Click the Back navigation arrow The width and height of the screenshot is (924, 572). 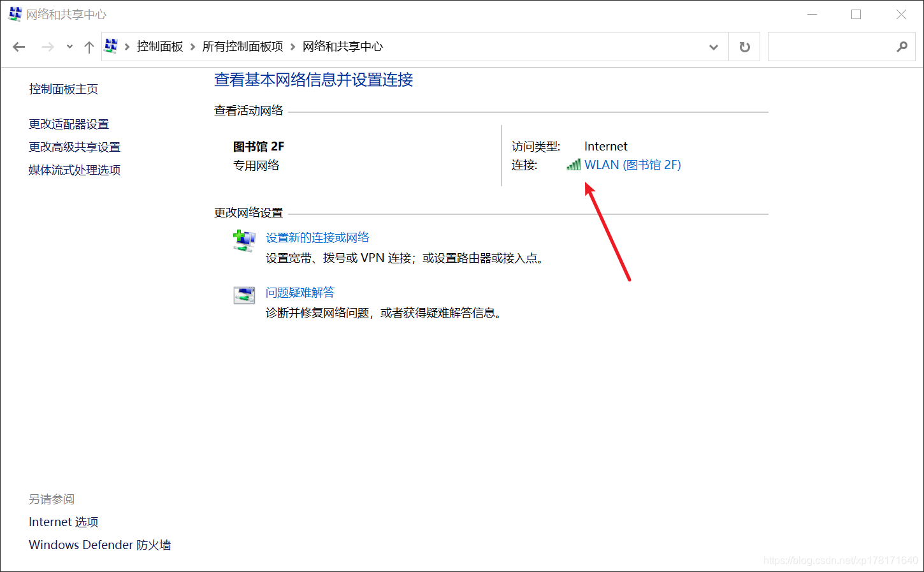tap(19, 47)
